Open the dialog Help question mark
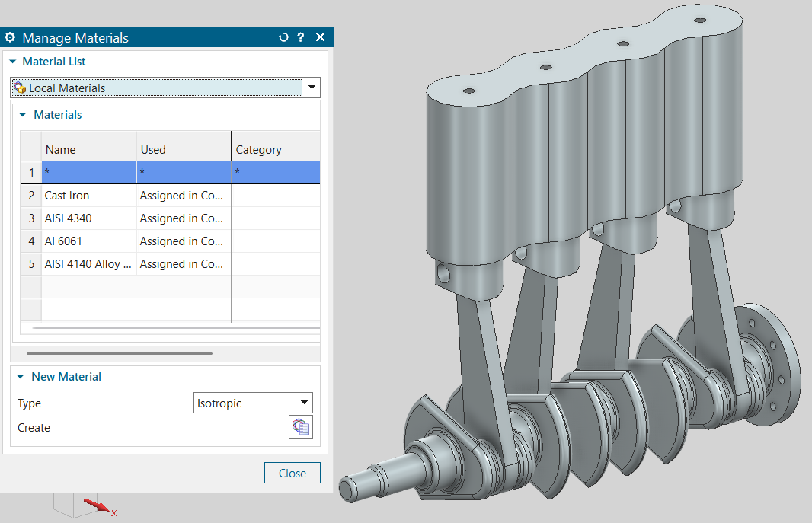 (x=301, y=37)
